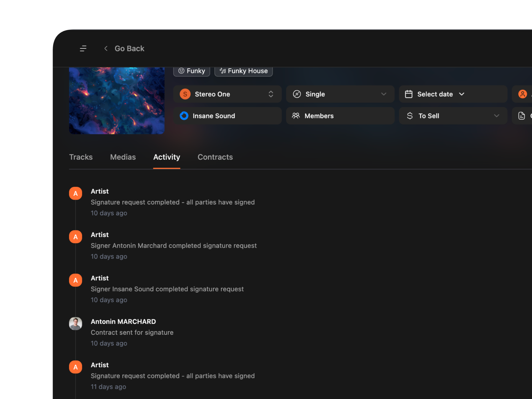Click the calendar icon beside Select date
Image resolution: width=532 pixels, height=399 pixels.
point(409,94)
